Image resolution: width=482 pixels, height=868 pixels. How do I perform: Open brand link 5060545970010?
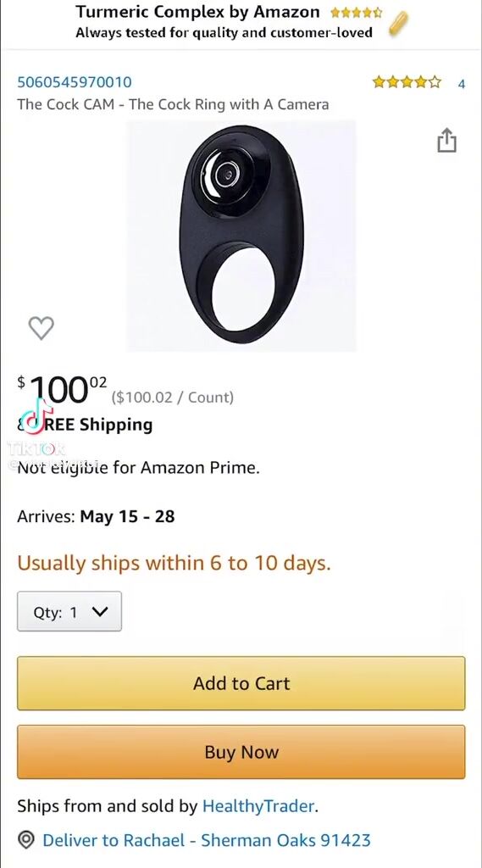75,82
